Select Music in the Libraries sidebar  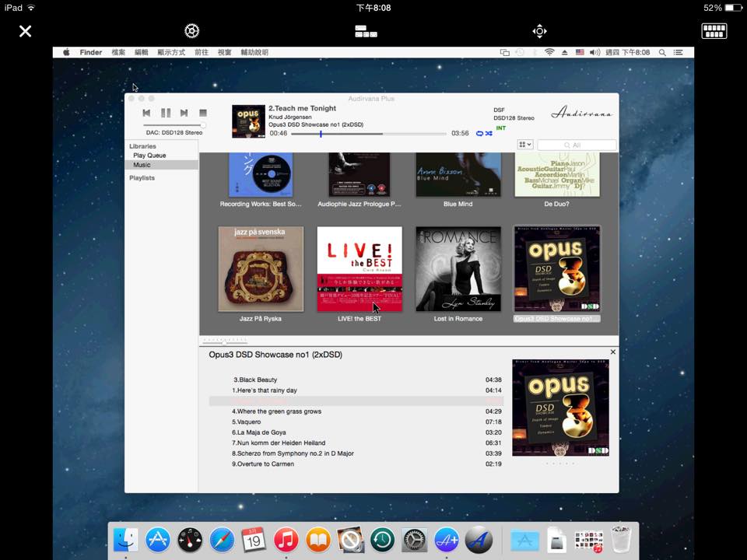[161, 165]
